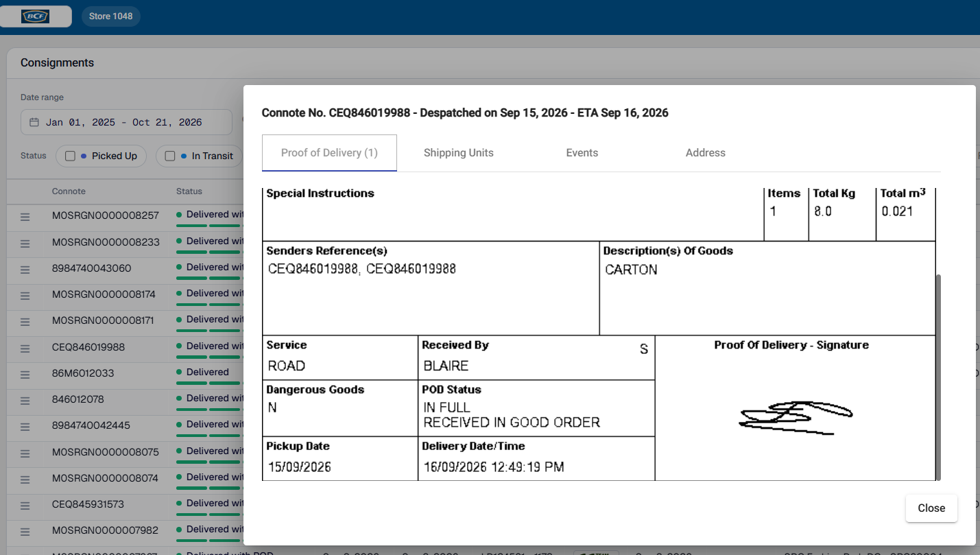
Task: Click the Pickup Date value 15/09/2026
Action: 300,467
